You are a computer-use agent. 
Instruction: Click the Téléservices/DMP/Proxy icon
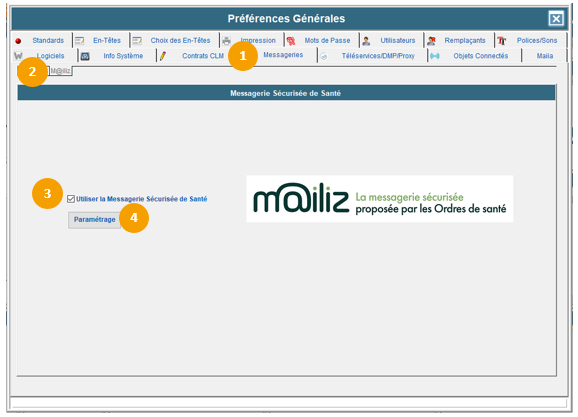tap(324, 56)
